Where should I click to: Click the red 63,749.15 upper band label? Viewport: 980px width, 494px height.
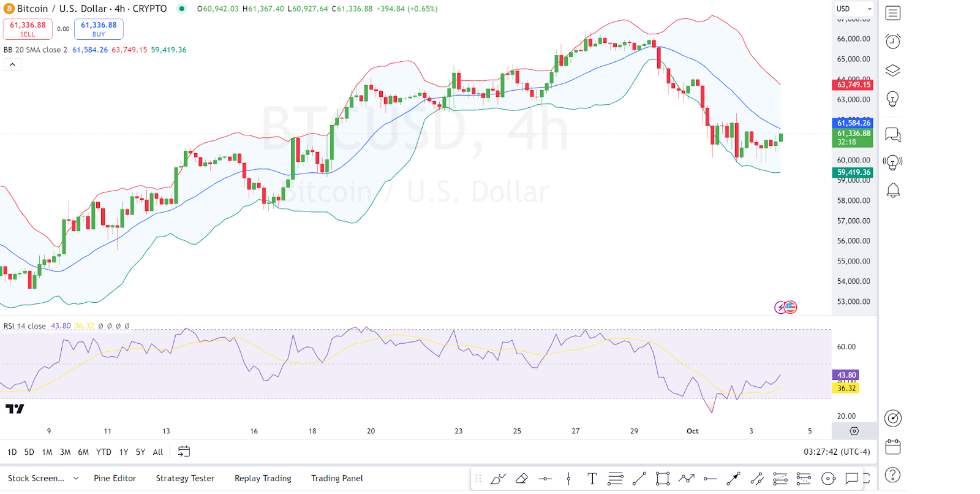pyautogui.click(x=853, y=85)
